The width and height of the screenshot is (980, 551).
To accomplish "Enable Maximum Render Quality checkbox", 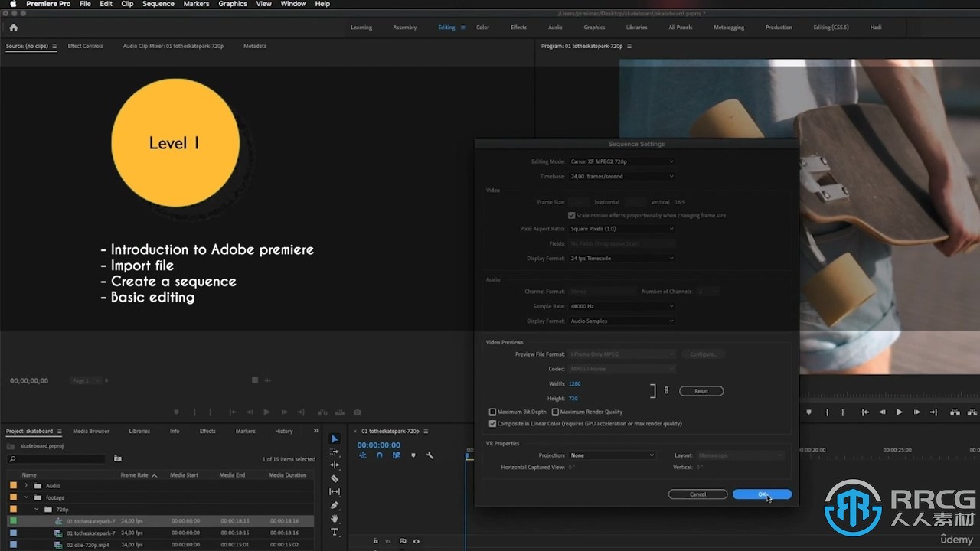I will 555,412.
